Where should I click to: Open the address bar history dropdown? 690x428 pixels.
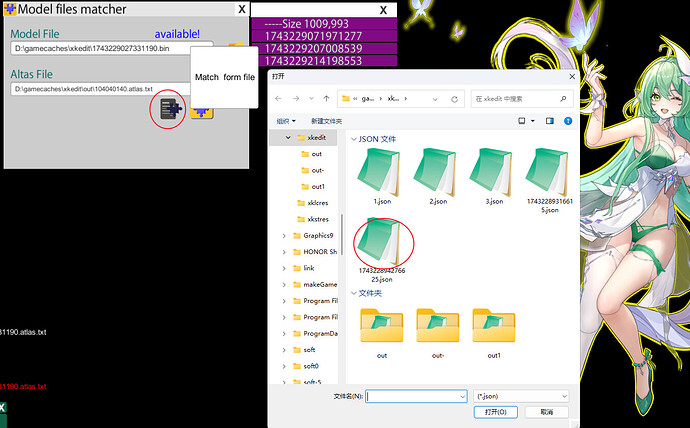[435, 99]
